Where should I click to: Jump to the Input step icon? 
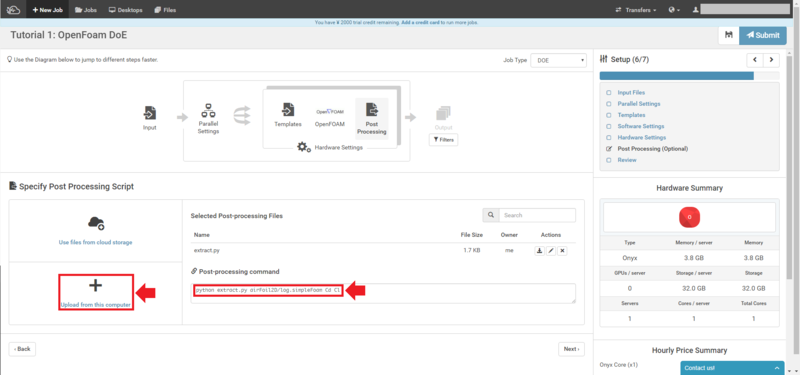[149, 112]
